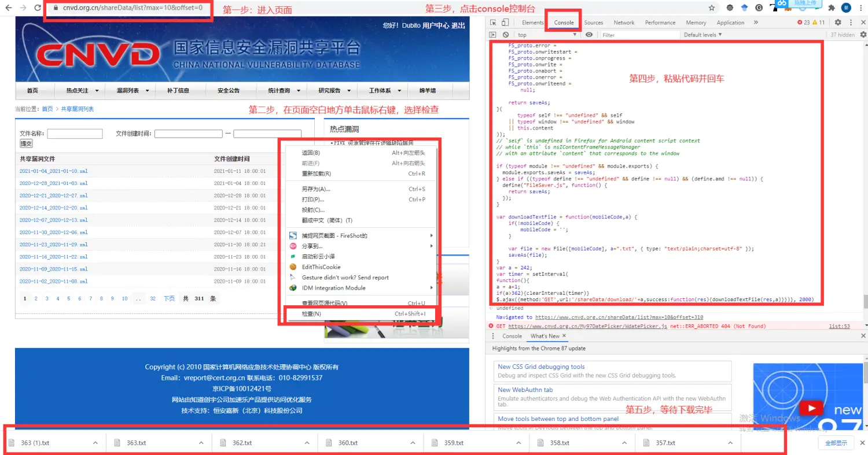Click the browser back arrow
Image resolution: width=868 pixels, height=455 pixels.
tap(8, 8)
